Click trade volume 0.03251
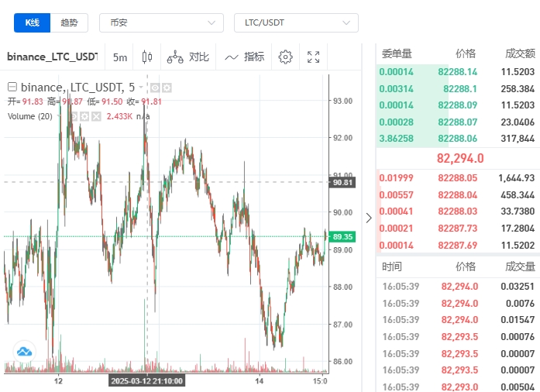540x392 pixels. [x=518, y=286]
